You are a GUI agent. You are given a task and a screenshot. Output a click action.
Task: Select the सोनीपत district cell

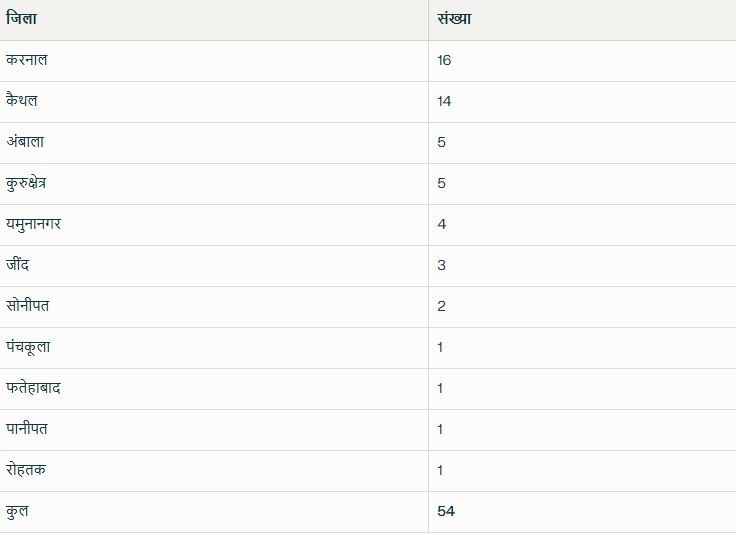tap(27, 306)
